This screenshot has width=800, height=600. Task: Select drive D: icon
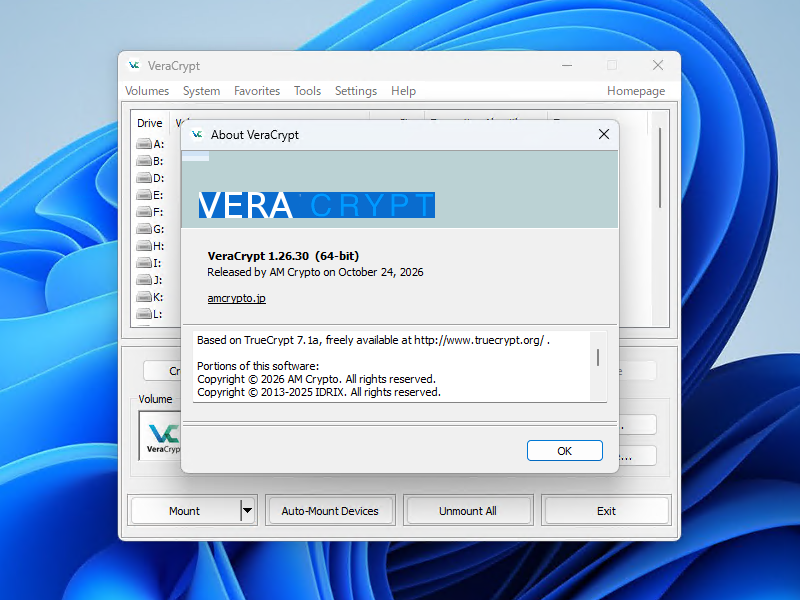pyautogui.click(x=144, y=178)
